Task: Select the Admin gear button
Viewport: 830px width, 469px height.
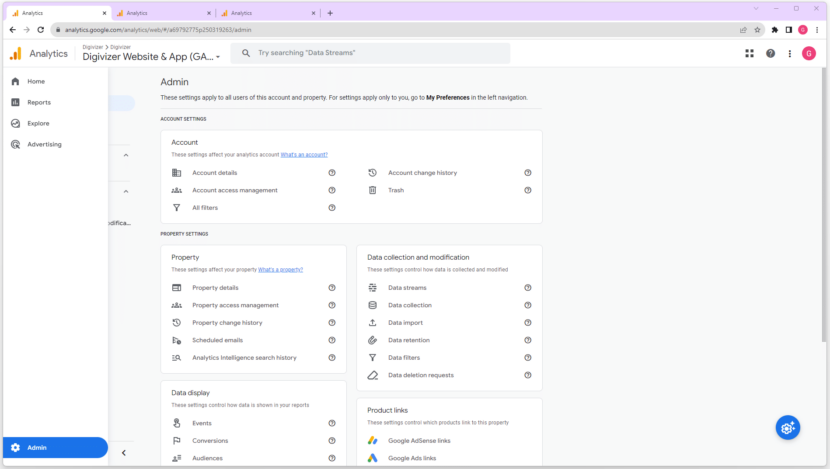Action: pos(55,447)
